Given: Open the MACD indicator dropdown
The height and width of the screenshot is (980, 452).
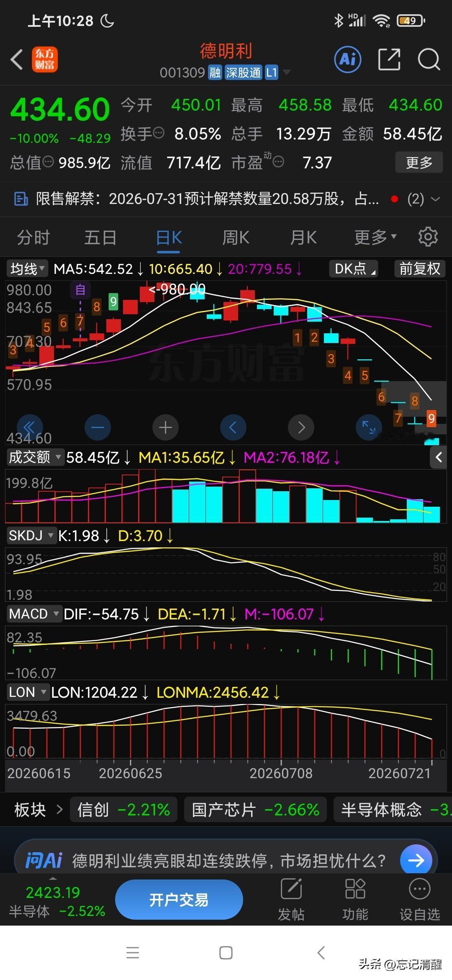Looking at the screenshot, I should [x=34, y=614].
